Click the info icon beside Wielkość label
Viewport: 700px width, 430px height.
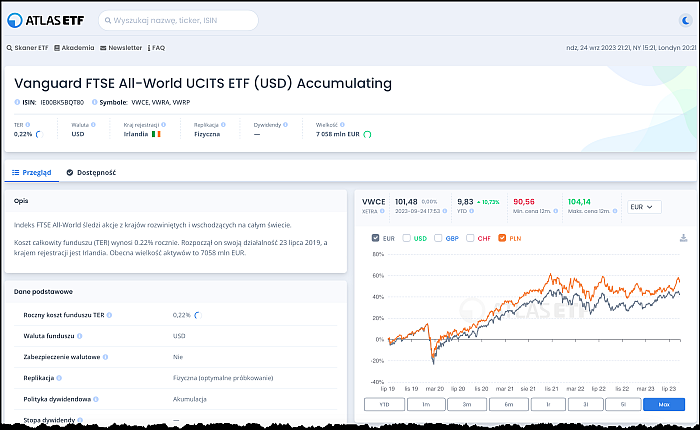[x=342, y=125]
